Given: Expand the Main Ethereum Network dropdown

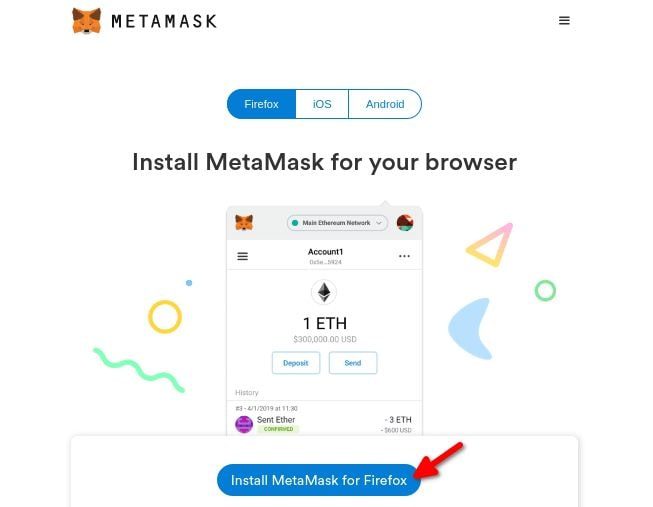Looking at the screenshot, I should coord(337,223).
